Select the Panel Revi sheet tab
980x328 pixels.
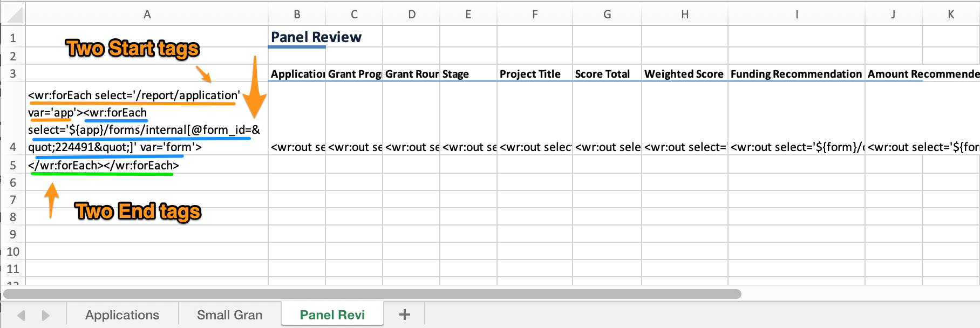tap(332, 315)
